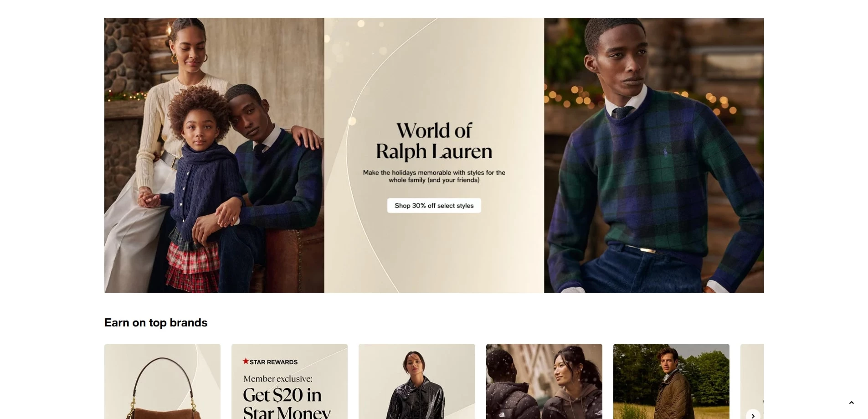The height and width of the screenshot is (419, 868).
Task: Click the Member exclusive text on card
Action: pos(278,379)
